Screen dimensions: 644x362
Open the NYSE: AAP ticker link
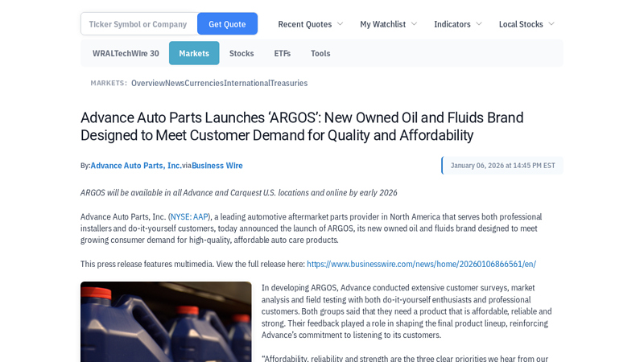tap(189, 216)
